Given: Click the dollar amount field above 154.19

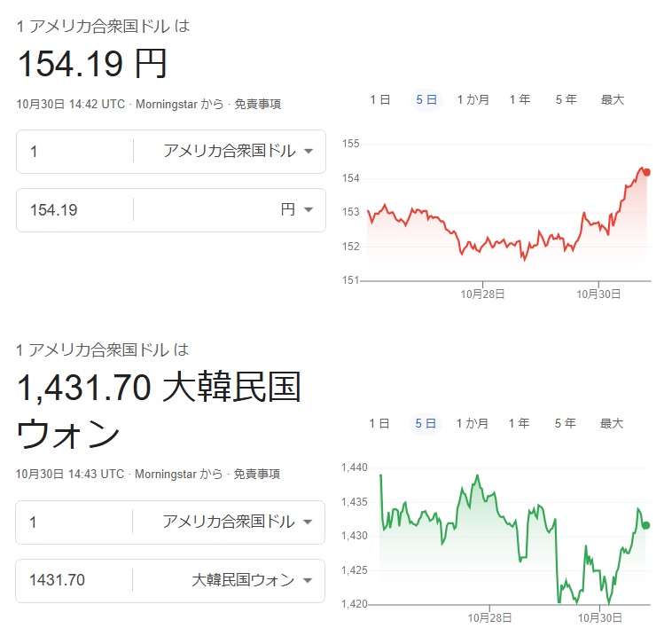Looking at the screenshot, I should point(75,152).
